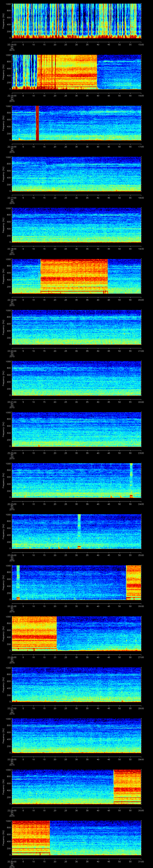Select the spectrogram panel starting at 22:29:00
153x868 pixels.
[x=77, y=787]
